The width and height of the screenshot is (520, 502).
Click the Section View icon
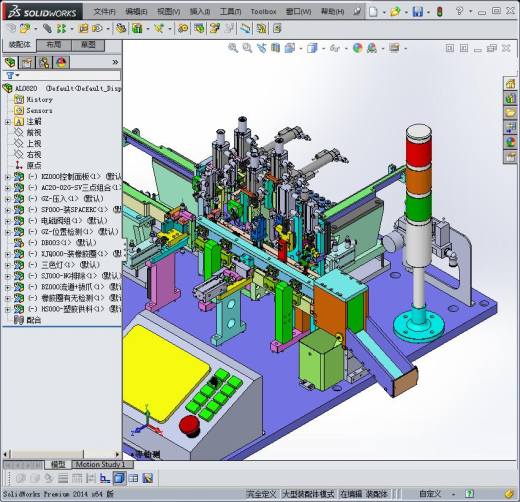pyautogui.click(x=275, y=48)
